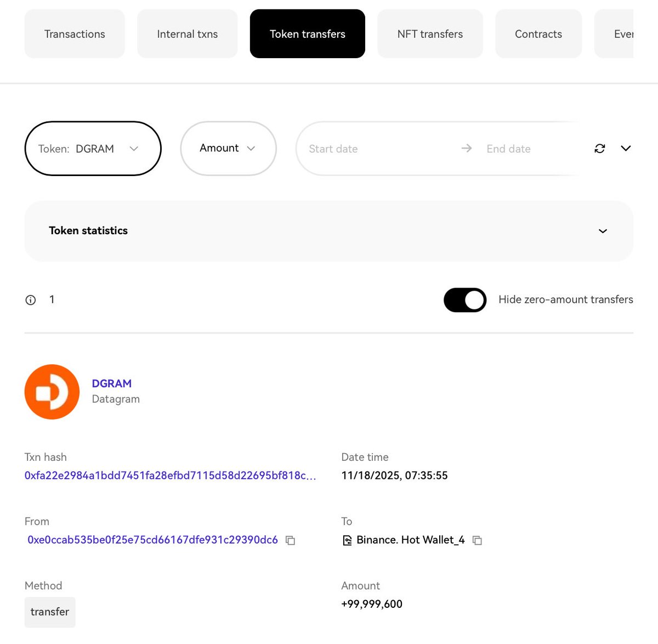Click the arrow between start and end date
This screenshot has width=658, height=644.
[466, 148]
